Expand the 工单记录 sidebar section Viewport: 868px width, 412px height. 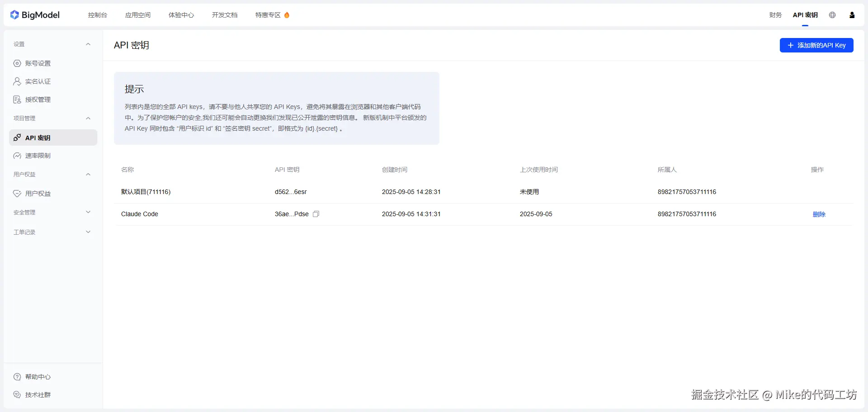[88, 232]
